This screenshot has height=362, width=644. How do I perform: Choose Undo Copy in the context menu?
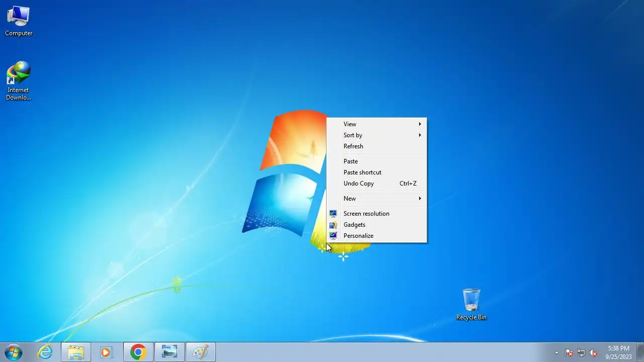pyautogui.click(x=376, y=184)
